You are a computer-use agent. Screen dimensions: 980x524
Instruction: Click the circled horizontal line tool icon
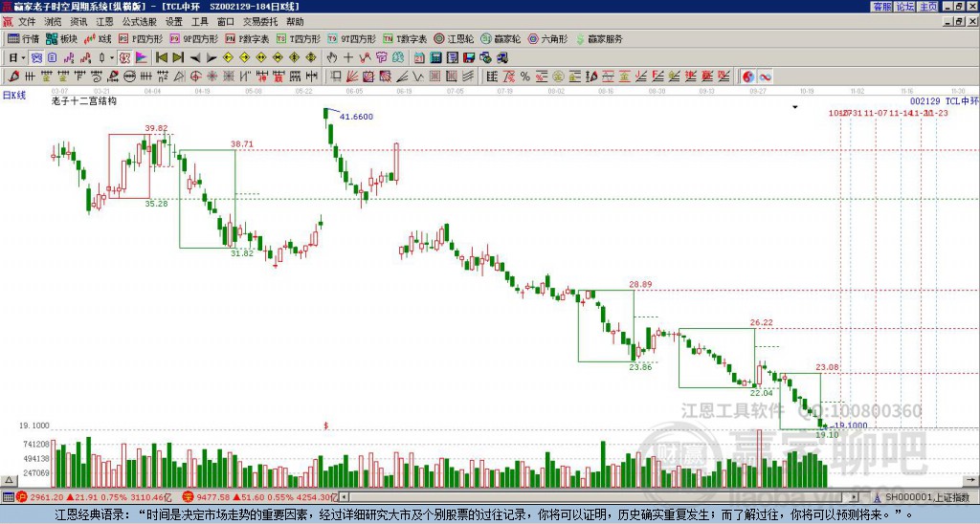click(x=129, y=76)
